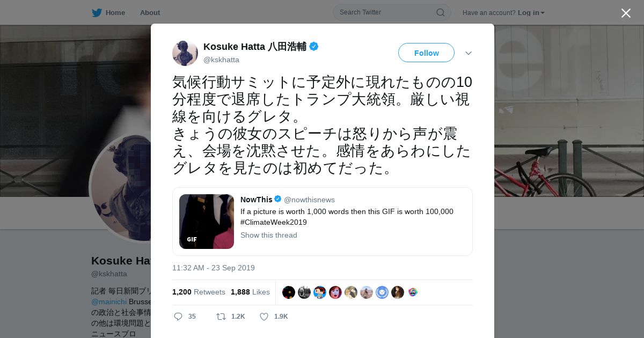Open the About menu item

coord(150,12)
